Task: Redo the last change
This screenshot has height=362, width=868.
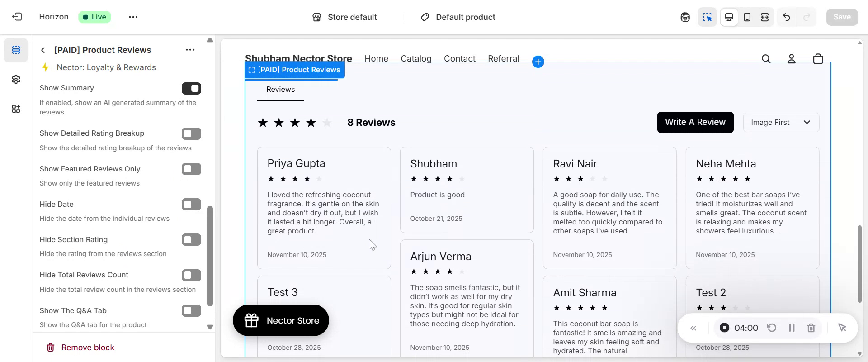Action: (x=807, y=17)
